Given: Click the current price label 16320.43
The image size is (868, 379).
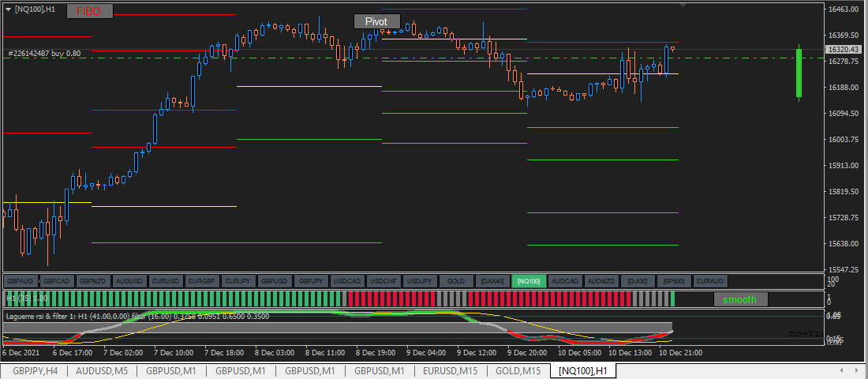Looking at the screenshot, I should [x=844, y=49].
